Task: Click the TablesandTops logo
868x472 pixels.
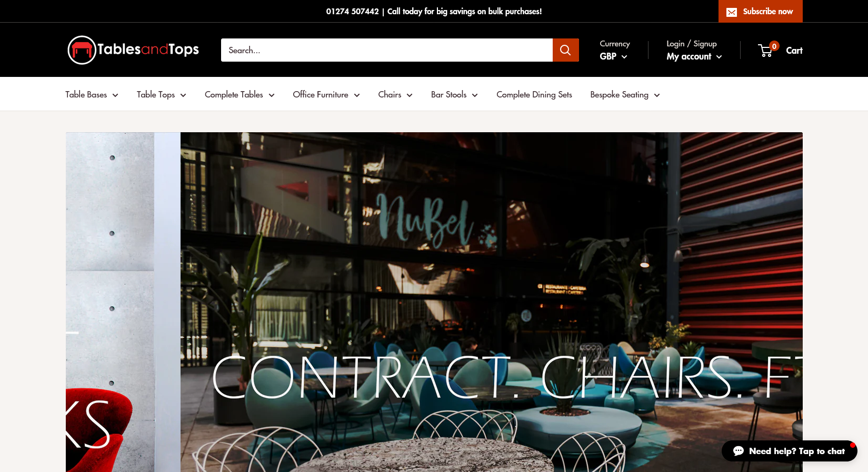Action: click(133, 50)
